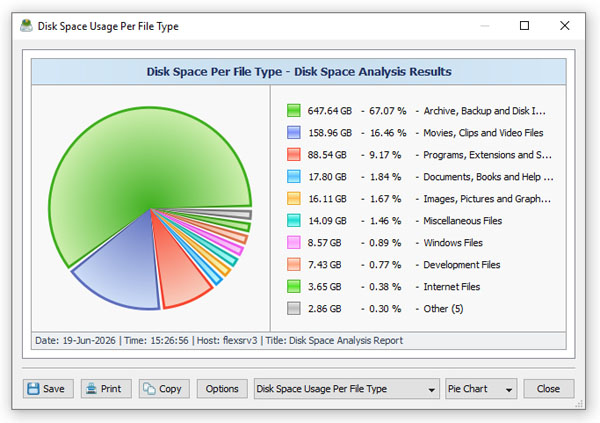Click the 14.09 GB size value
Image resolution: width=600 pixels, height=423 pixels.
click(x=327, y=221)
